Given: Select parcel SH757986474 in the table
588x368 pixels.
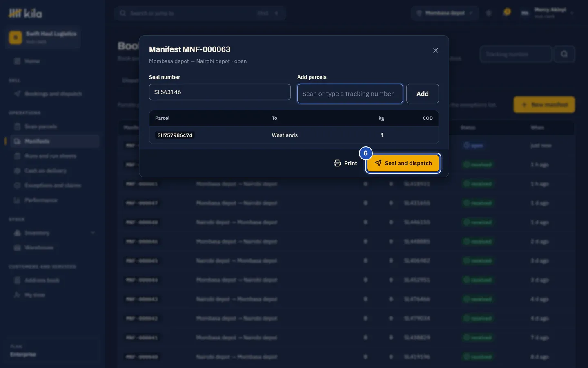Looking at the screenshot, I should pyautogui.click(x=175, y=135).
